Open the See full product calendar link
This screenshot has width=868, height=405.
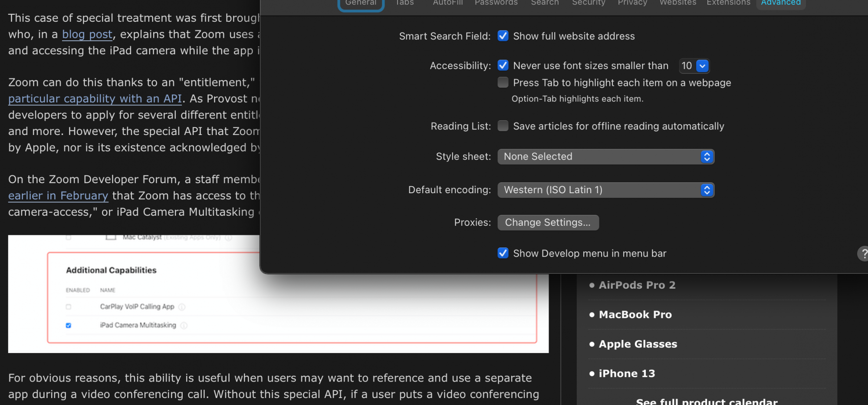tap(707, 401)
